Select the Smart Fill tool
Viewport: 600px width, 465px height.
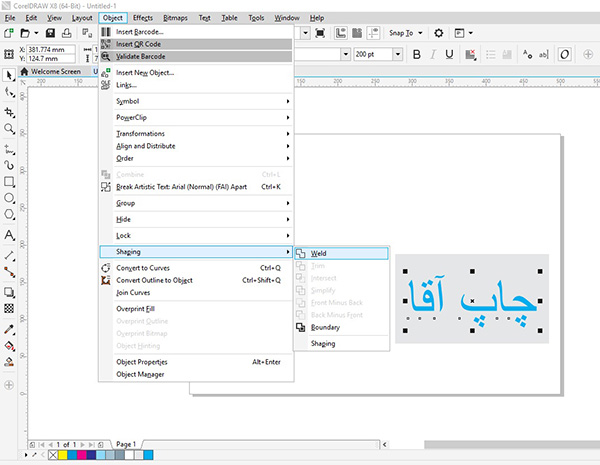click(x=9, y=362)
